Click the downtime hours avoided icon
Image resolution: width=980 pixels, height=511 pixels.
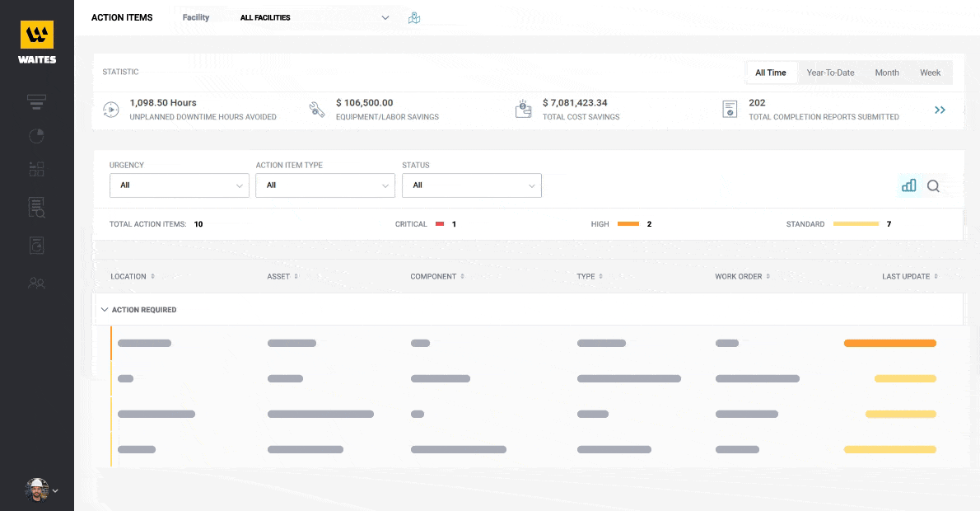[110, 110]
